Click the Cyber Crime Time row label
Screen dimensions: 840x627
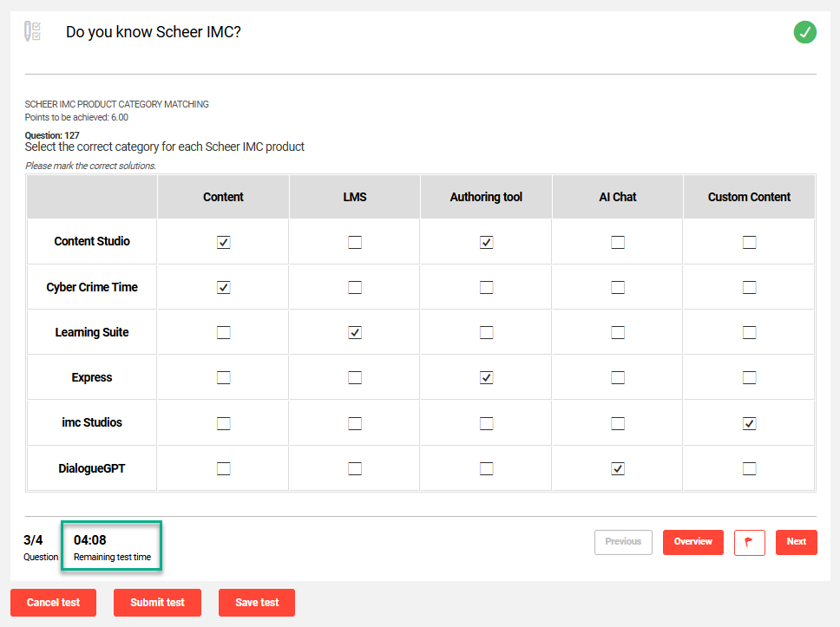[92, 288]
